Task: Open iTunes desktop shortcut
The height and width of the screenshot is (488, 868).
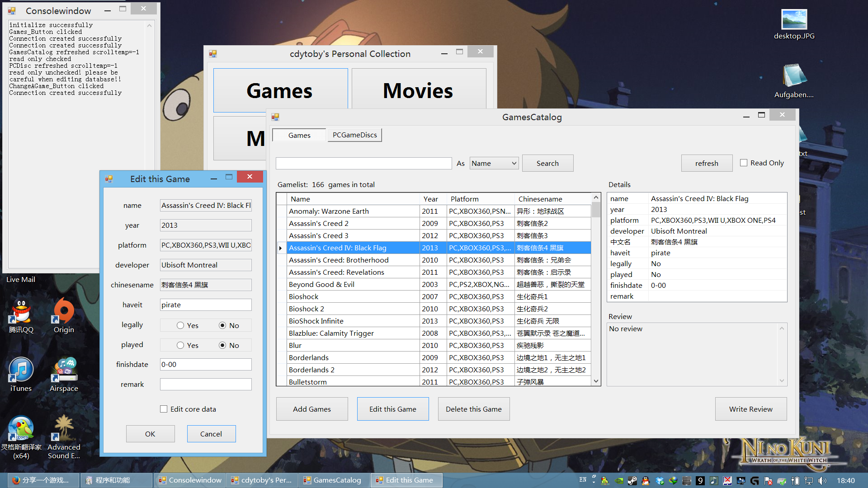Action: (21, 375)
